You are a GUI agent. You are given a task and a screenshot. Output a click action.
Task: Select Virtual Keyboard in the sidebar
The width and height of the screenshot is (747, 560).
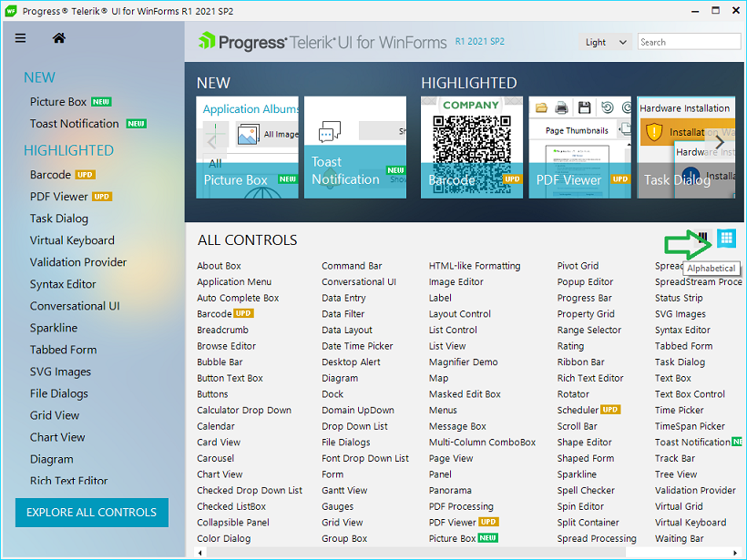(72, 240)
